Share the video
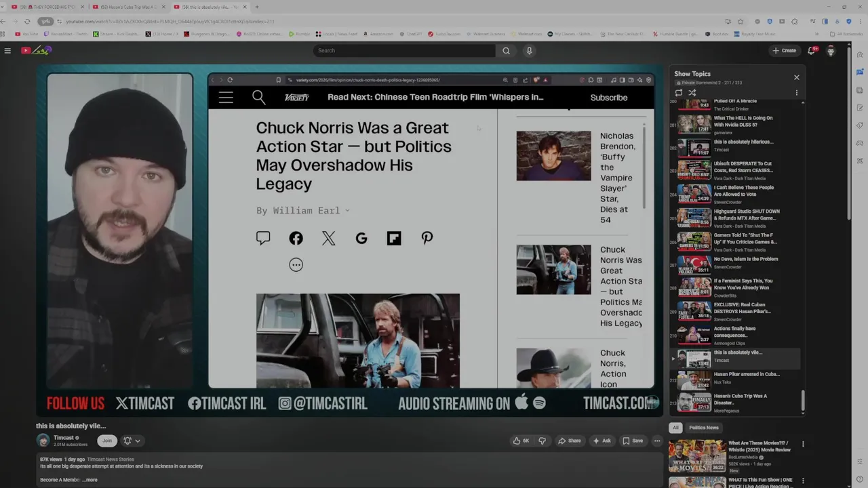This screenshot has height=488, width=868. pyautogui.click(x=570, y=441)
